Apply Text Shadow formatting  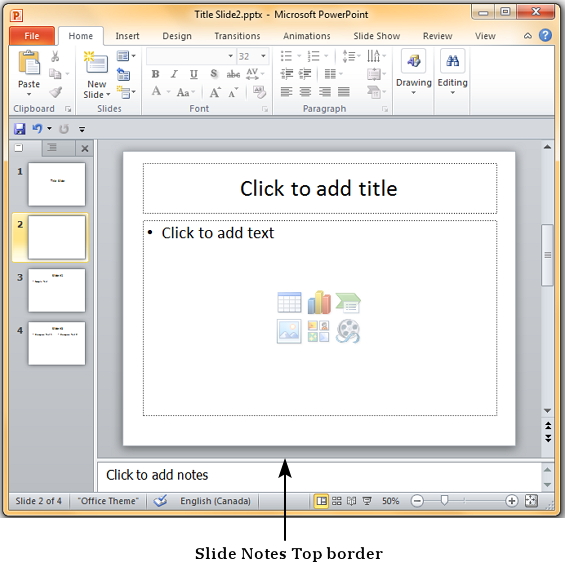click(214, 74)
